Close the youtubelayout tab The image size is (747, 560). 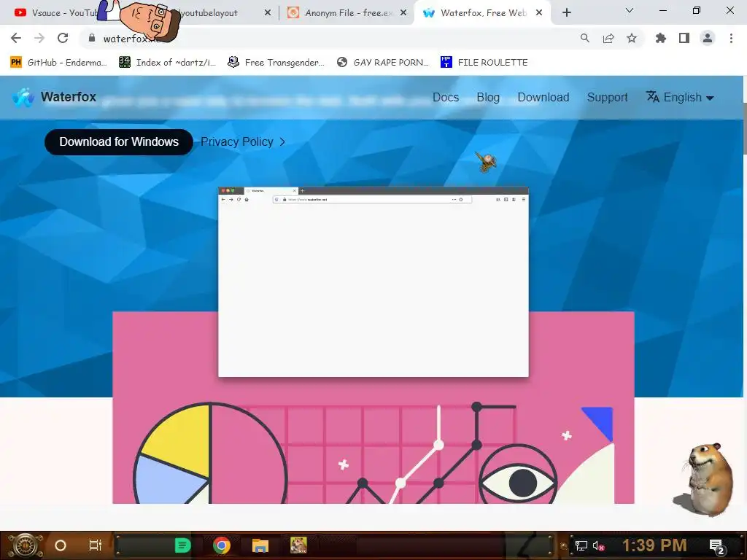coord(268,13)
